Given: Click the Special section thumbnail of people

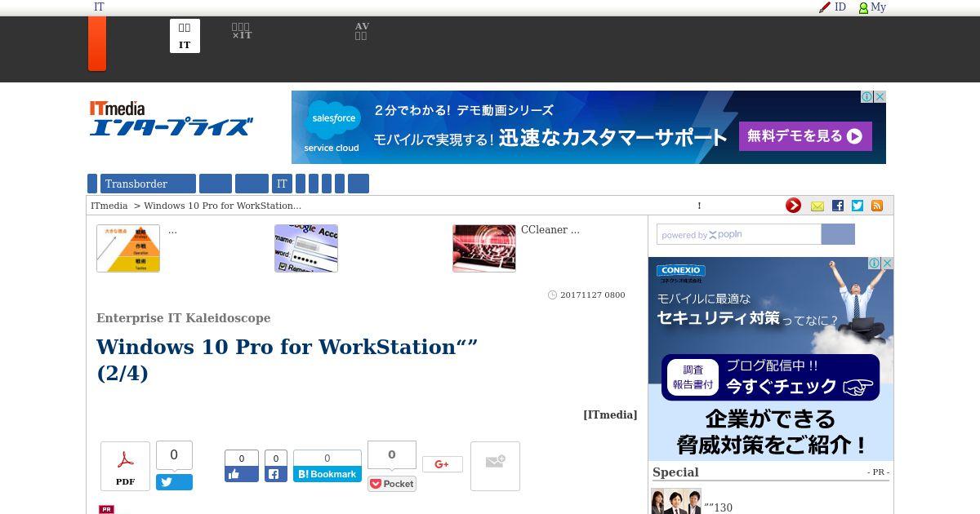Looking at the screenshot, I should pyautogui.click(x=676, y=501).
